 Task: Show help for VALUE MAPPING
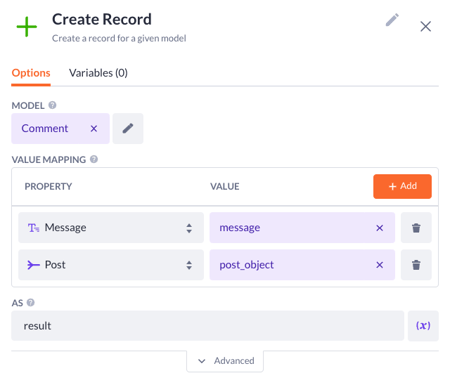[94, 159]
